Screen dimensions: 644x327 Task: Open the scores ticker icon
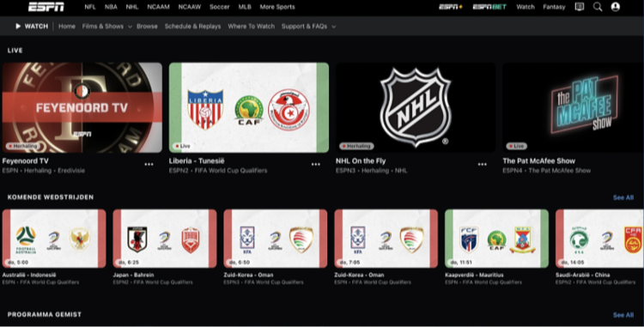[x=579, y=7]
